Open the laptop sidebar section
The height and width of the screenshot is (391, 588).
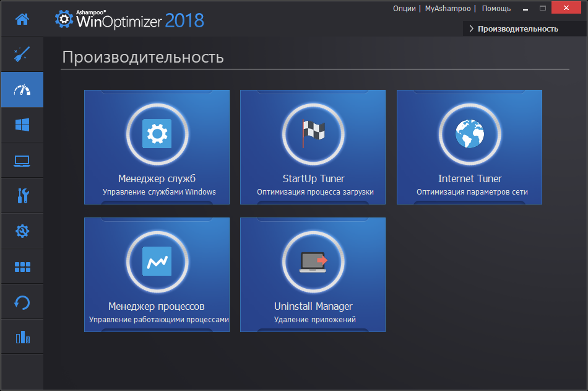pyautogui.click(x=22, y=160)
